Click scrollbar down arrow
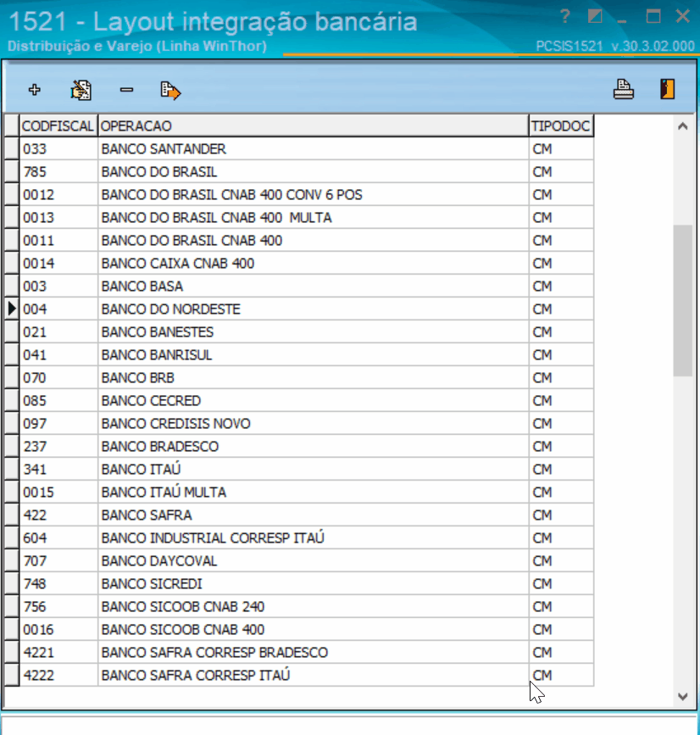The width and height of the screenshot is (700, 735). pos(683,697)
